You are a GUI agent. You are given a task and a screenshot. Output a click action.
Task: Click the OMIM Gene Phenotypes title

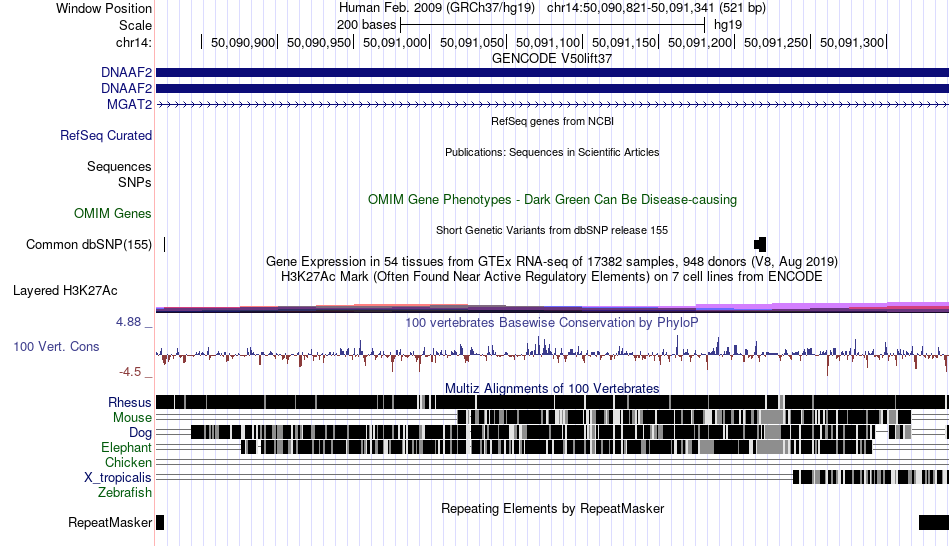(x=552, y=199)
